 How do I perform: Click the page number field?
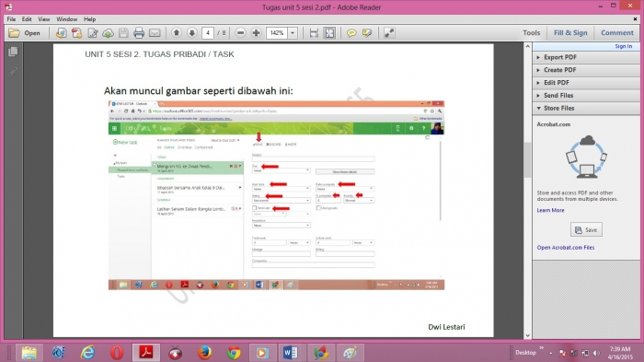point(208,33)
